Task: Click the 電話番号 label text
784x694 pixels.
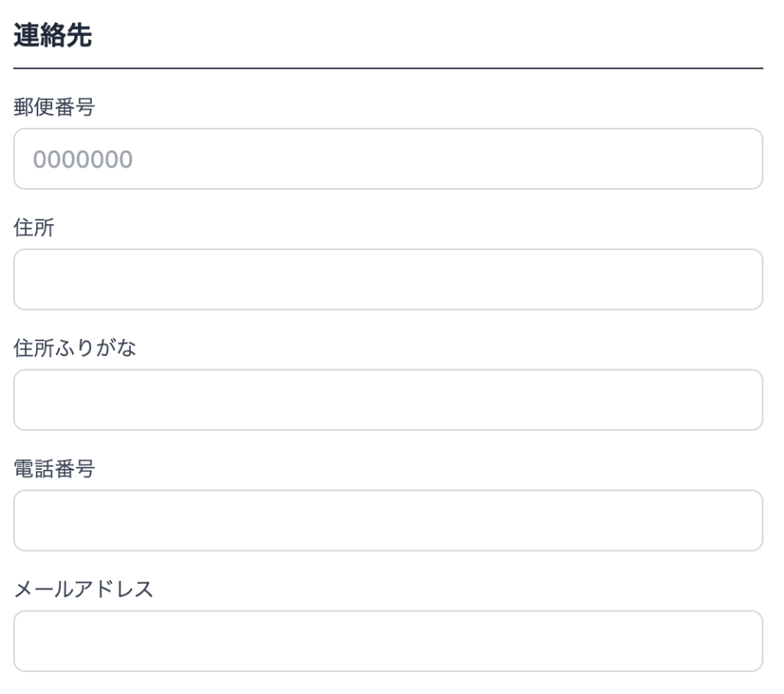Action: tap(54, 469)
